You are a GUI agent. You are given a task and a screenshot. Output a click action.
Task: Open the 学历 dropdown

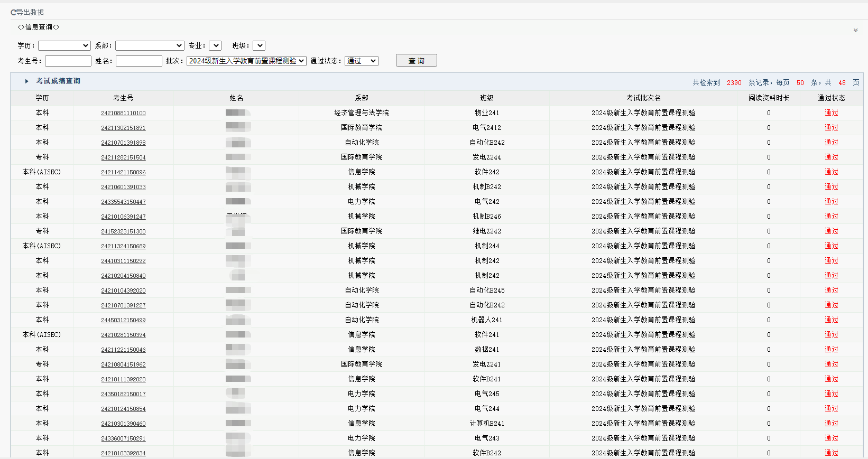pyautogui.click(x=64, y=46)
